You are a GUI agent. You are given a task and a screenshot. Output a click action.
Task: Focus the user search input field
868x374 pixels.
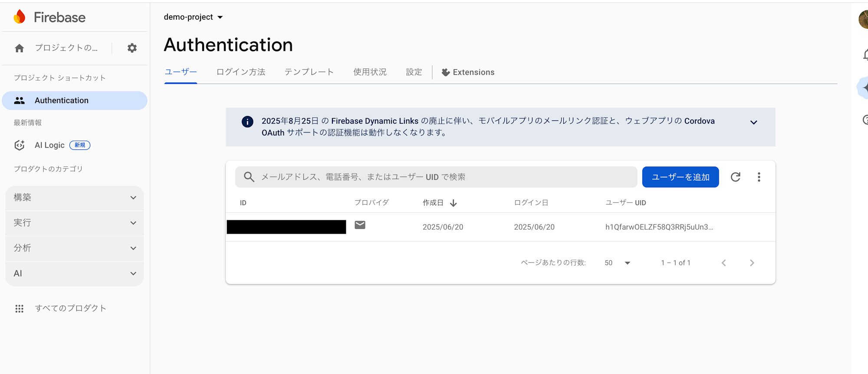click(x=436, y=177)
